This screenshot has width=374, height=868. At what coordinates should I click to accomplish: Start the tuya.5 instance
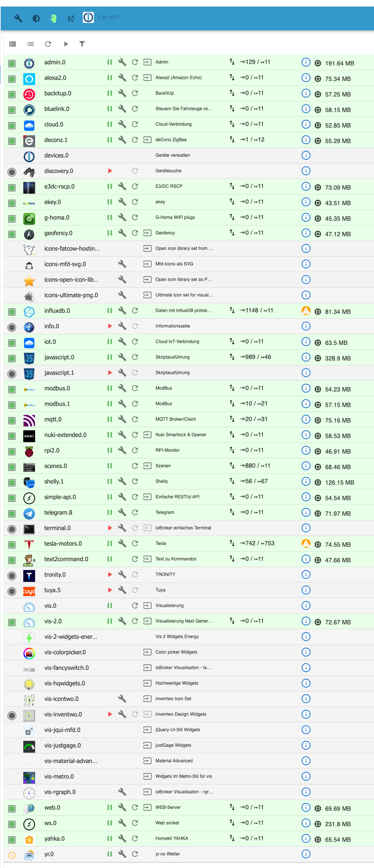point(110,590)
